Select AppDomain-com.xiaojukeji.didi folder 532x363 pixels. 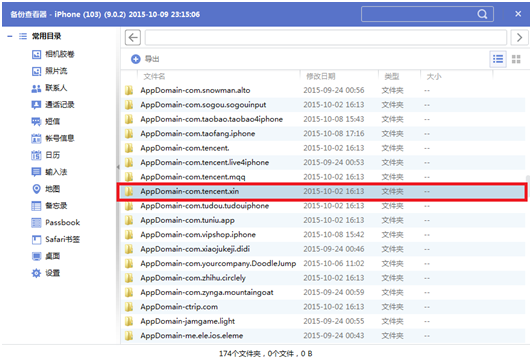click(323, 249)
